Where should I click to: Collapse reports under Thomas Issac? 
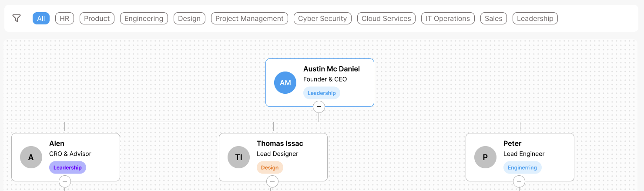coord(272,181)
